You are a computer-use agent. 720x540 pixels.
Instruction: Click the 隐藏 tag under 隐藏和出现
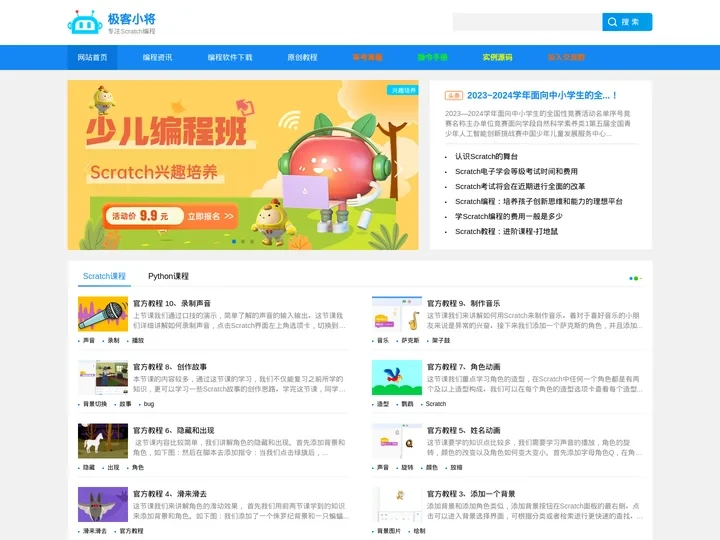(x=89, y=467)
